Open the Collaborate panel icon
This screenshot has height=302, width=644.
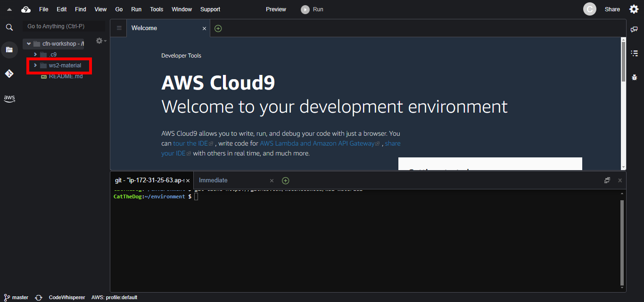pos(634,29)
